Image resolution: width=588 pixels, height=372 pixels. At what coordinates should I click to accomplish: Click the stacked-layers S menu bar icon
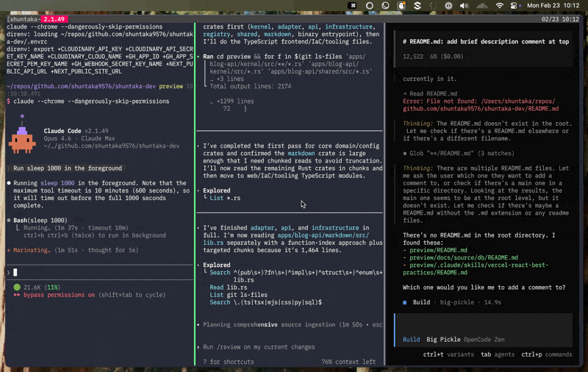point(417,6)
